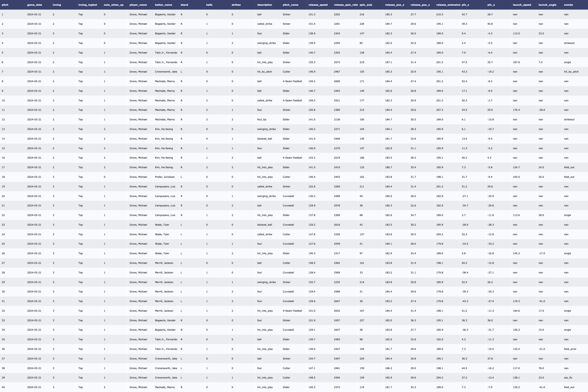Click the pitch column header
The width and height of the screenshot is (588, 392).
pos(5,5)
